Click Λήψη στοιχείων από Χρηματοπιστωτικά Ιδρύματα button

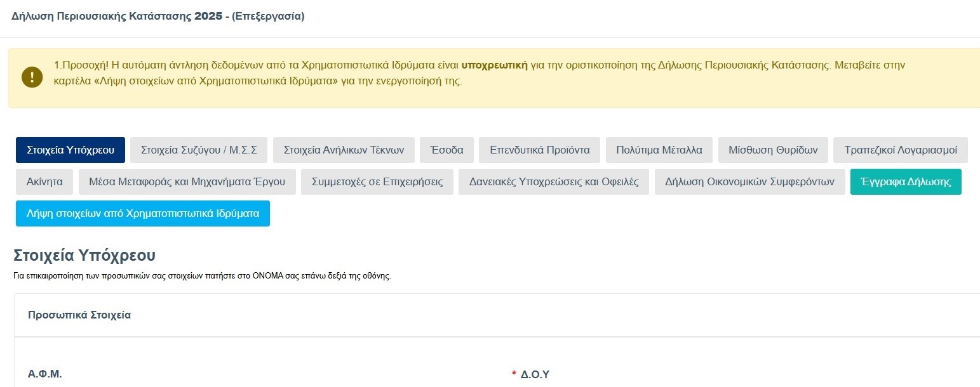pos(143,214)
